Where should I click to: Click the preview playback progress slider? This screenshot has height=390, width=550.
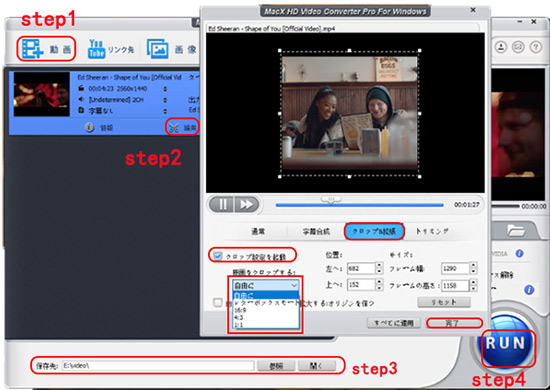pyautogui.click(x=360, y=205)
